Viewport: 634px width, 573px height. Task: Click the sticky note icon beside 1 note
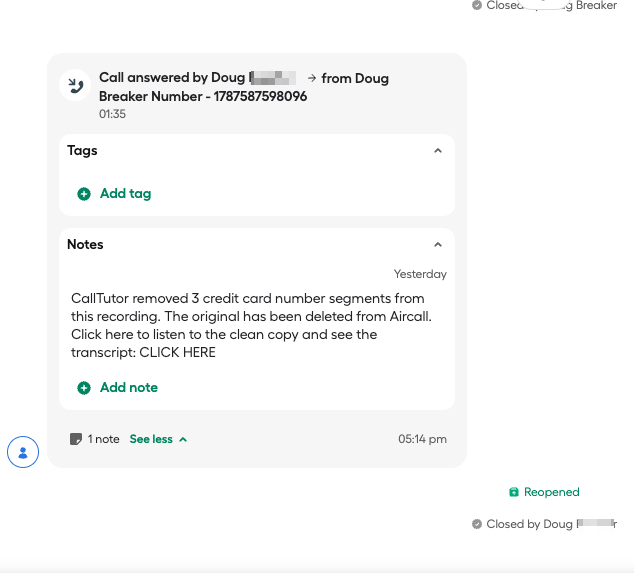click(x=76, y=439)
